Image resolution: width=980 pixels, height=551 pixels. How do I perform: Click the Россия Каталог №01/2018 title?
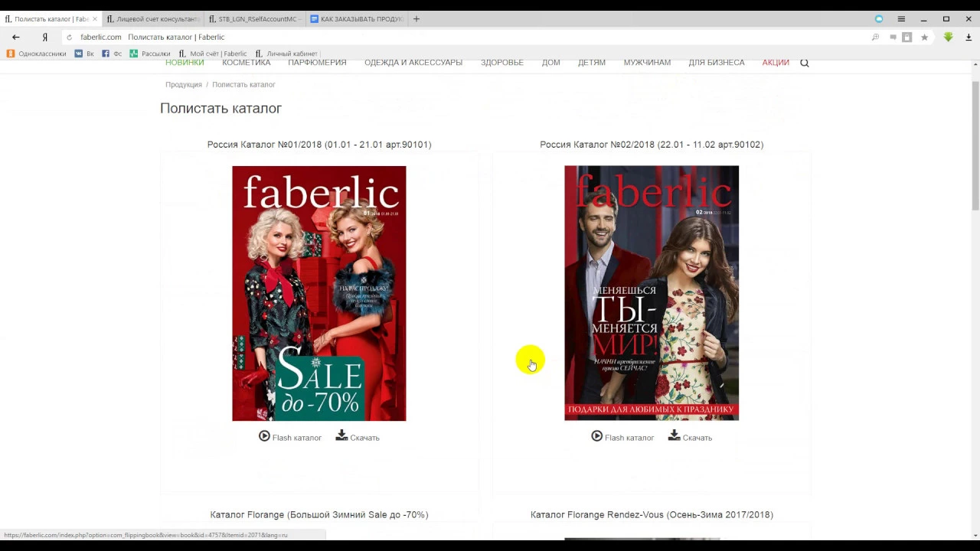click(x=319, y=145)
